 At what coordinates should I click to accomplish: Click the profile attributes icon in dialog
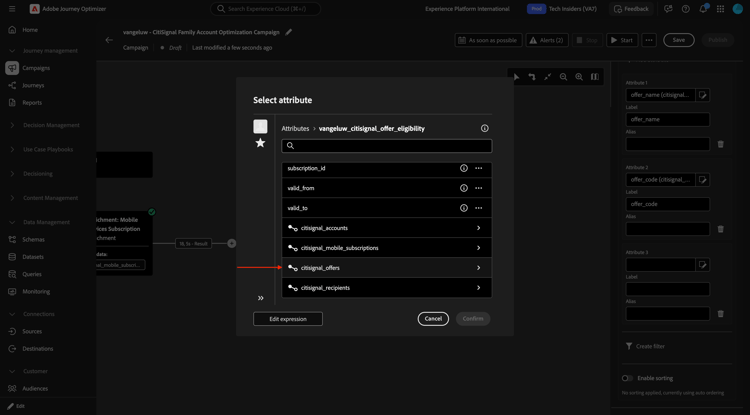[x=260, y=126]
